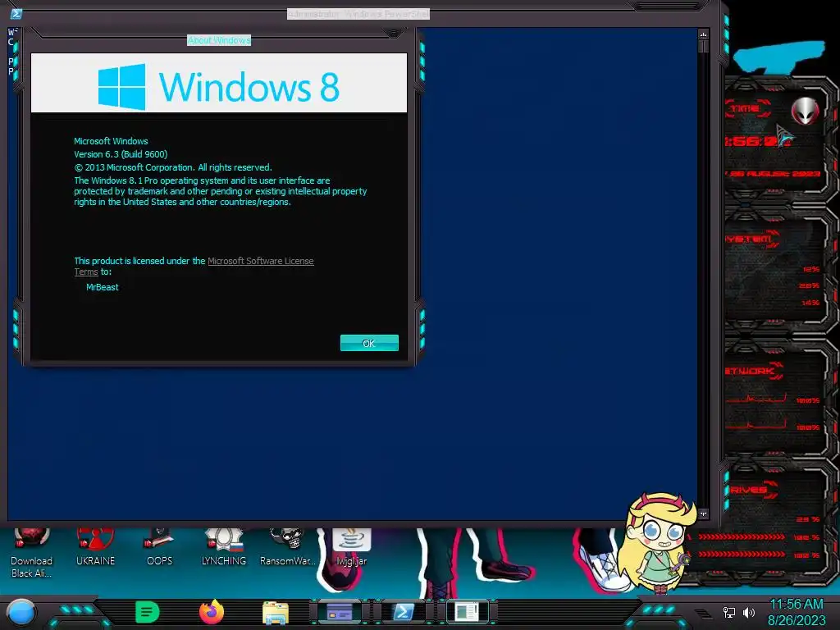Click the blonde cartoon girl desktop mascot

pos(659,542)
